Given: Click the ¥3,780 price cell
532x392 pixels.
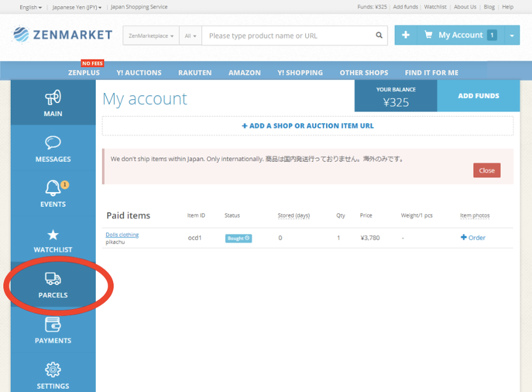Looking at the screenshot, I should 370,238.
